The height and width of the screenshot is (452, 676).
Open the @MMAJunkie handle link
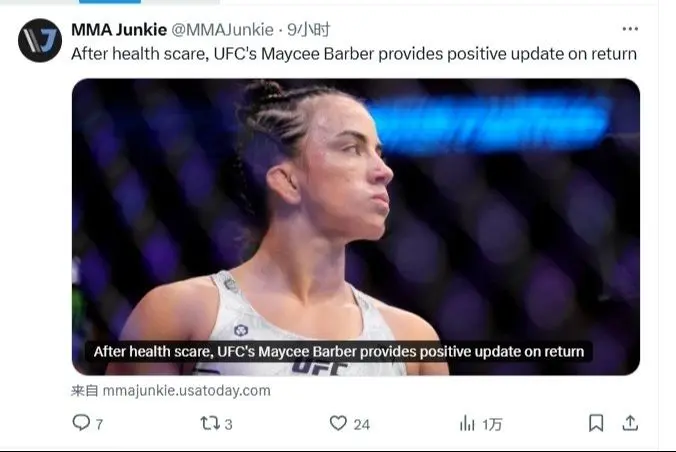pos(222,30)
